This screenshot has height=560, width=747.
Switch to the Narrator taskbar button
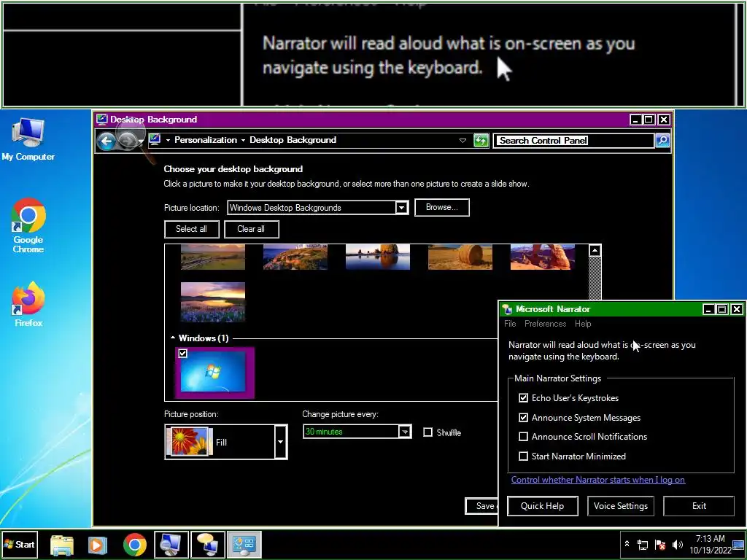(x=208, y=544)
